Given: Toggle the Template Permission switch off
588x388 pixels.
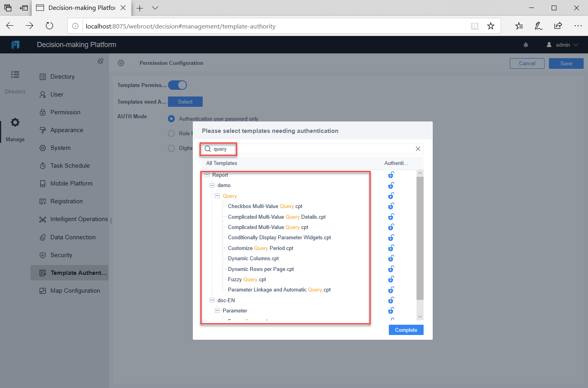Looking at the screenshot, I should [177, 85].
